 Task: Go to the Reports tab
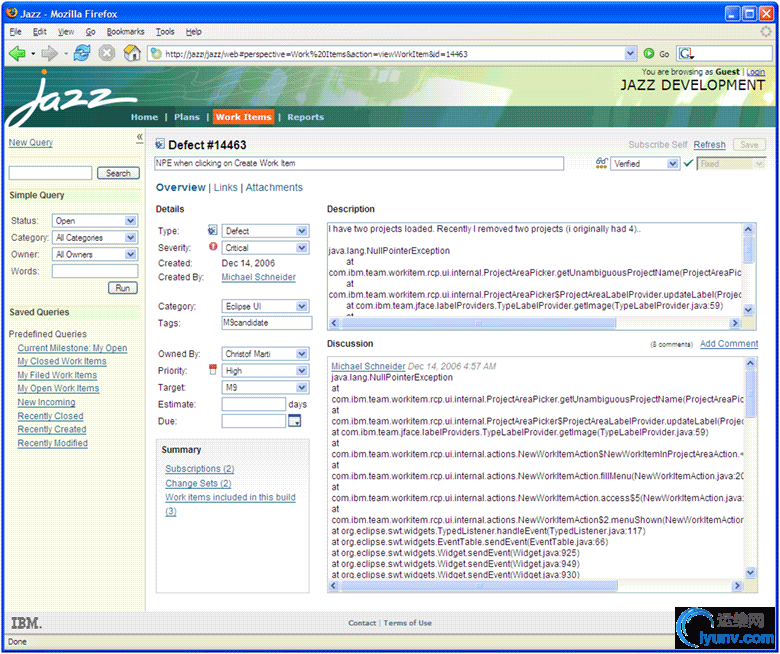coord(305,117)
